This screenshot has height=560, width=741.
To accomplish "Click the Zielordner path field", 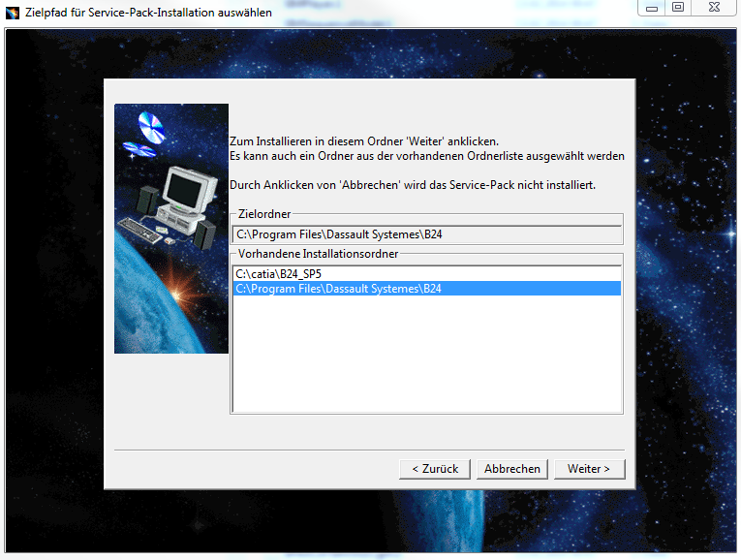I will coord(427,234).
